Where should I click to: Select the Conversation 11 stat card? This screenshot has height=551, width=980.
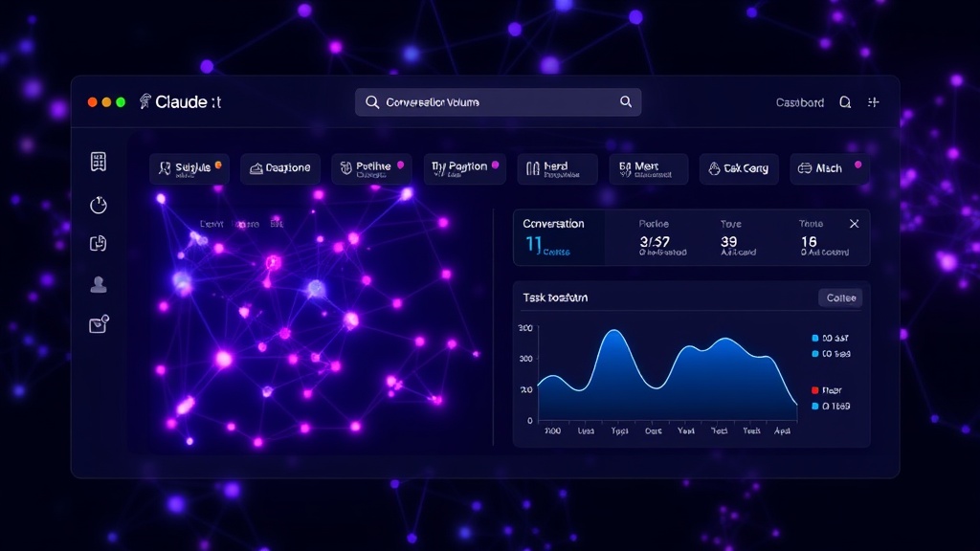(559, 237)
